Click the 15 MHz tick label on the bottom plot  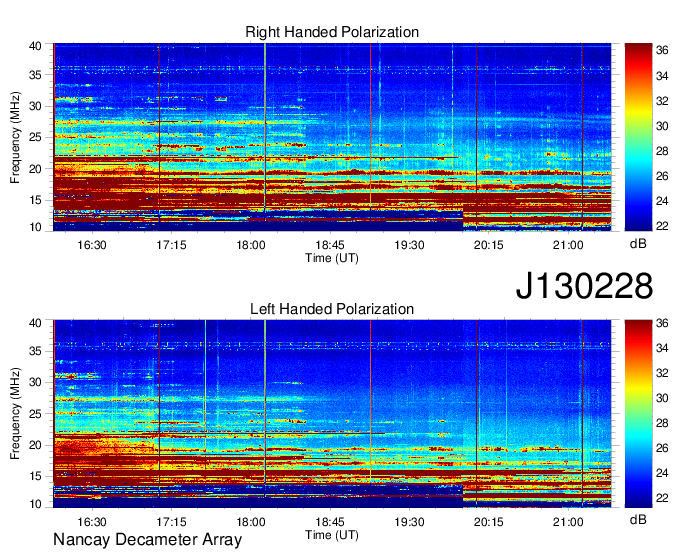(x=35, y=477)
